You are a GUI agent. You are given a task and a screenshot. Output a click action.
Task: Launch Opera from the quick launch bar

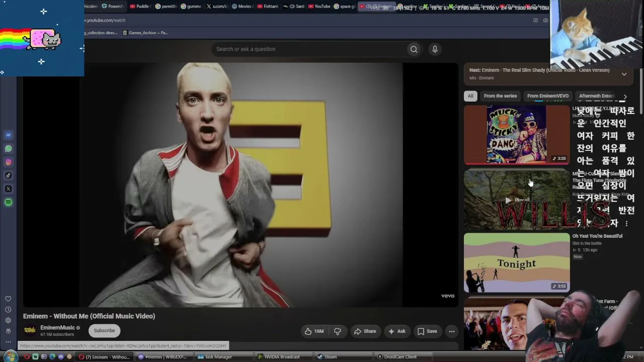tap(27, 357)
